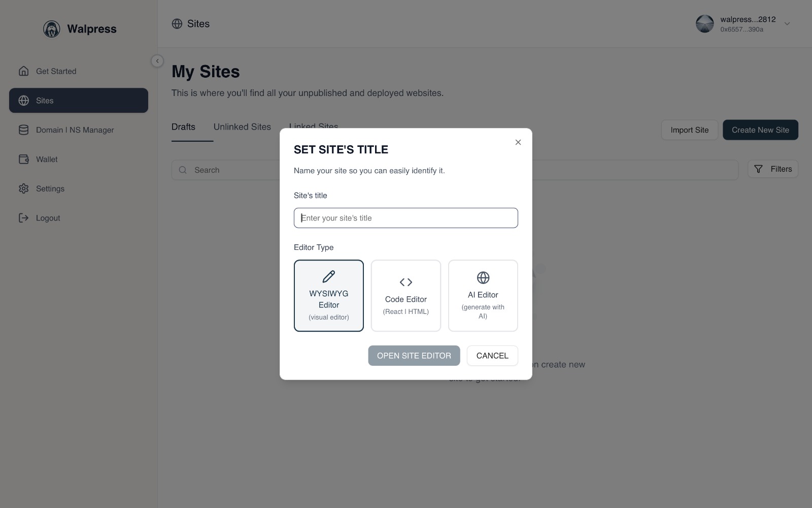Click the search magnifier icon

click(x=183, y=170)
